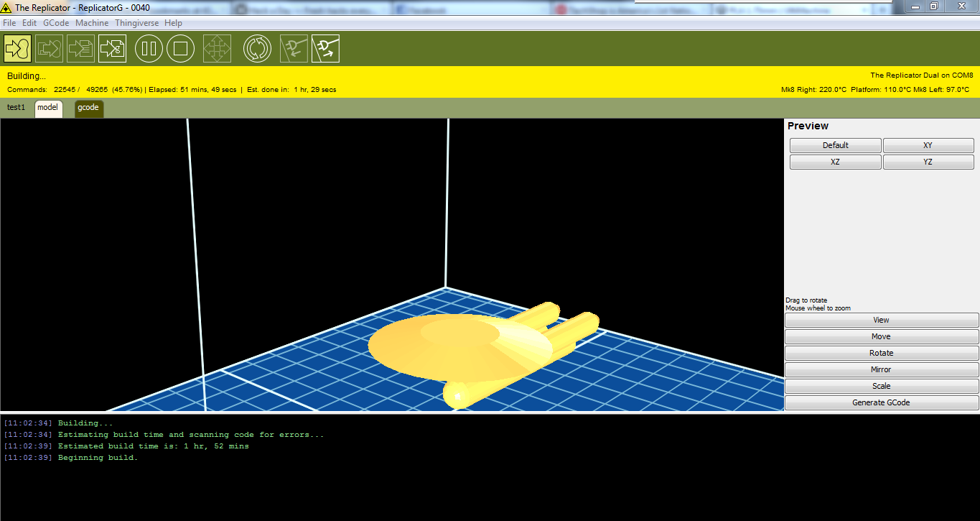Switch to the gcode tab

(88, 109)
